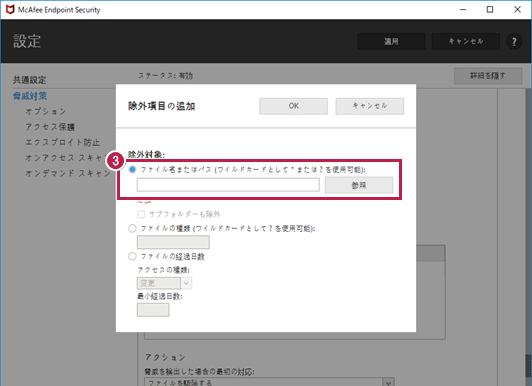Click the 適用 (Apply) button
The height and width of the screenshot is (386, 532).
[x=391, y=41]
